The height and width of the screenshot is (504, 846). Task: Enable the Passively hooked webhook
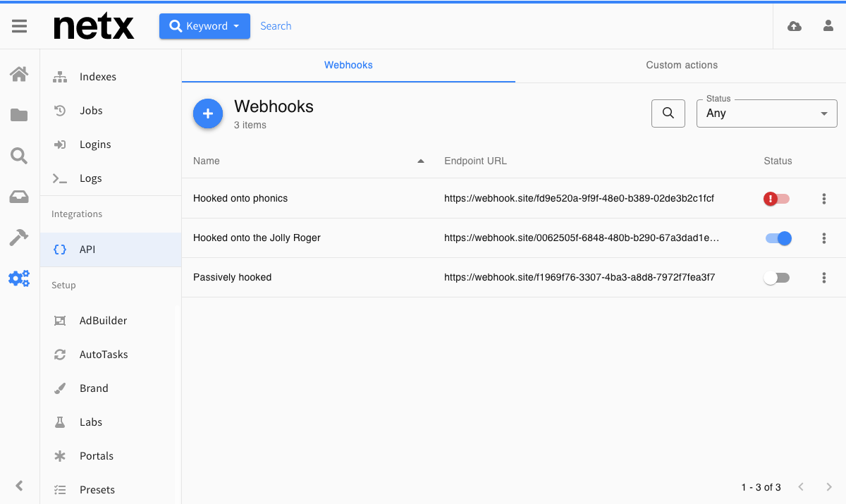777,278
